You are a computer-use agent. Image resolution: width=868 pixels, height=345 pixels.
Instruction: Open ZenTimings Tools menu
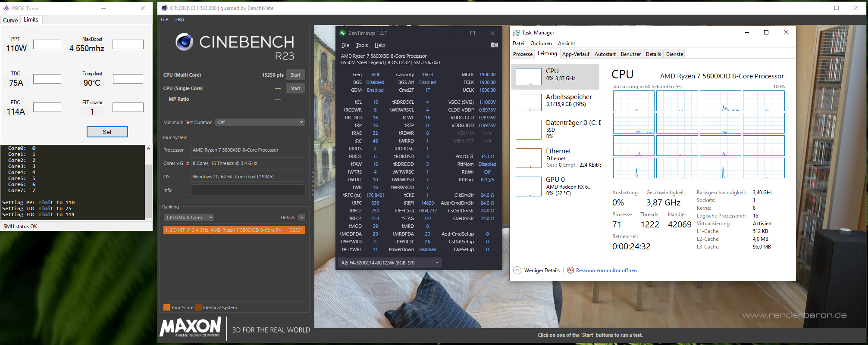point(362,45)
